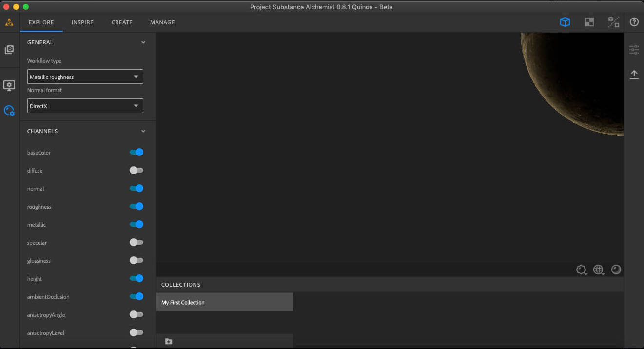Click the add new collection folder icon
The width and height of the screenshot is (644, 349).
(x=169, y=341)
